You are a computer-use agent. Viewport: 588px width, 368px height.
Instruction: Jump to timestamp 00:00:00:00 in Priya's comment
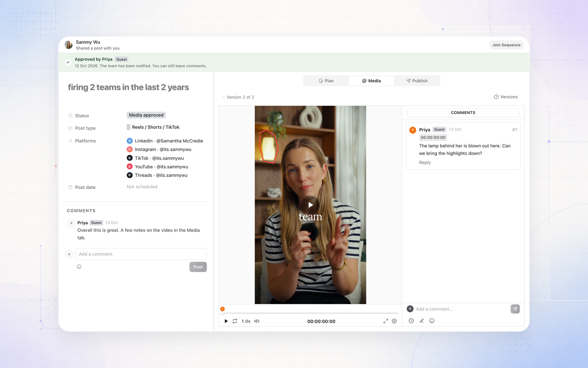point(433,138)
